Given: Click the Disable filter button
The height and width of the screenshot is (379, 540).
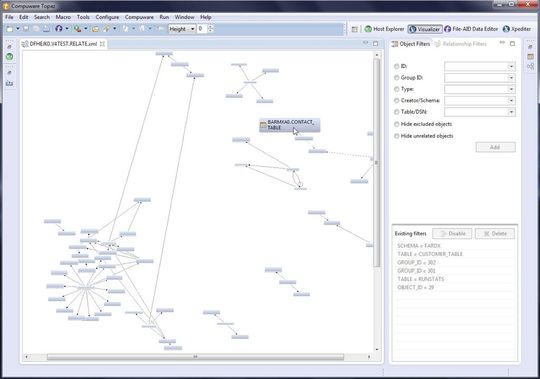Looking at the screenshot, I should coord(452,233).
